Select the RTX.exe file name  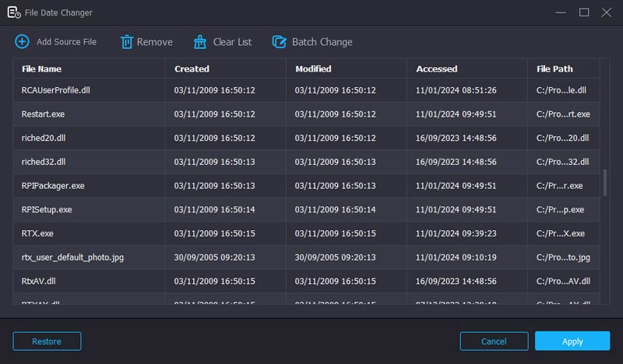[37, 233]
